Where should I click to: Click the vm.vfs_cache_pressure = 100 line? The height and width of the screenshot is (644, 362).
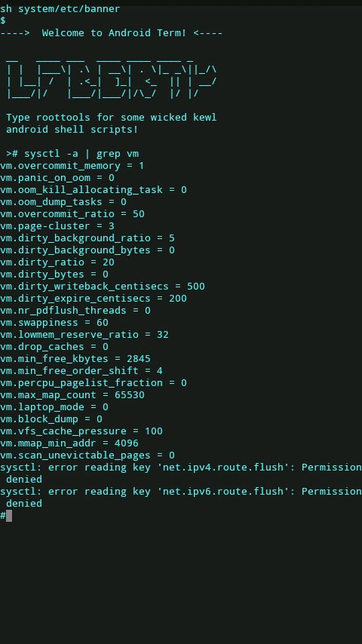81,431
